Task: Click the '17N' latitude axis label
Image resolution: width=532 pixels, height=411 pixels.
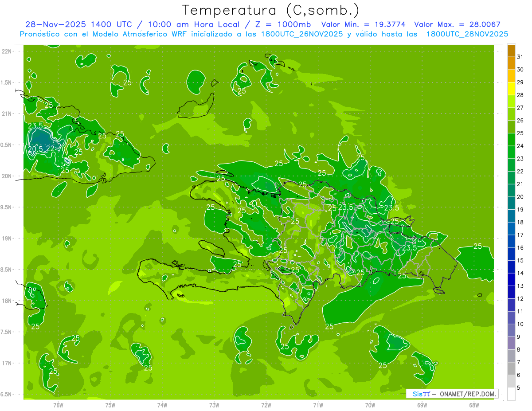Action: click(7, 363)
